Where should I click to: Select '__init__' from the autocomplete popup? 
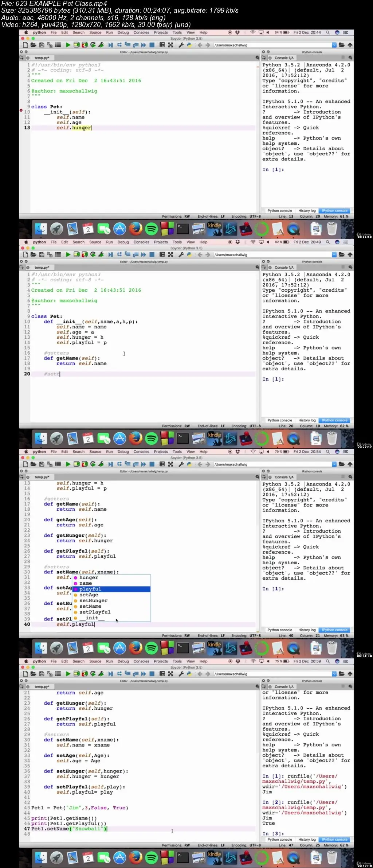tap(111, 618)
